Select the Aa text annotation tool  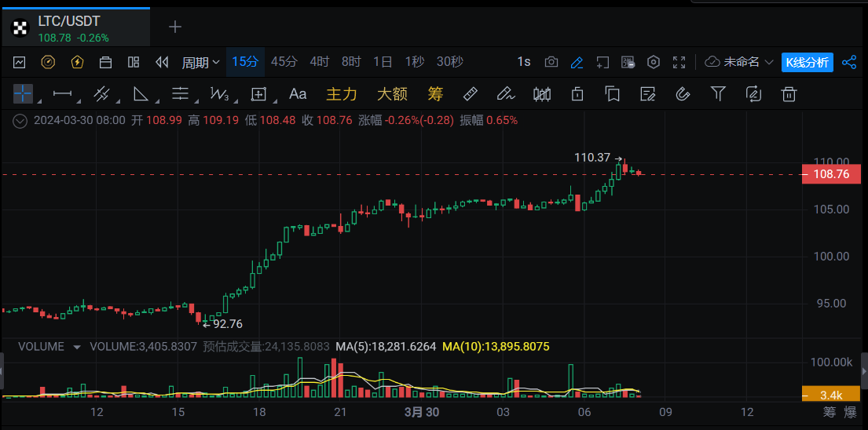coord(298,94)
